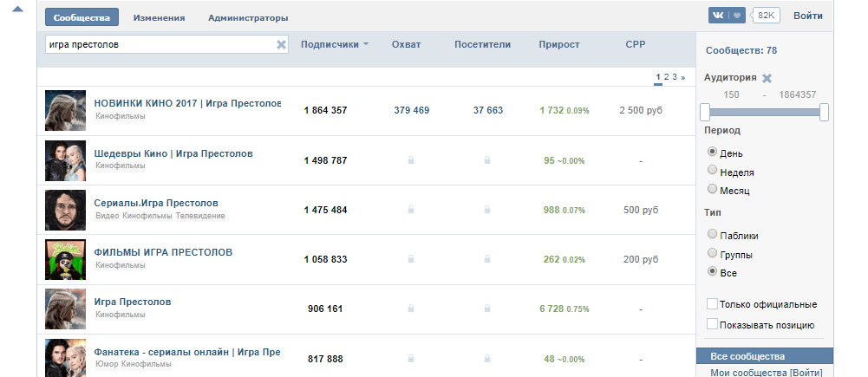Enable the Показывать позицию checkbox
868x377 pixels.
[x=713, y=325]
